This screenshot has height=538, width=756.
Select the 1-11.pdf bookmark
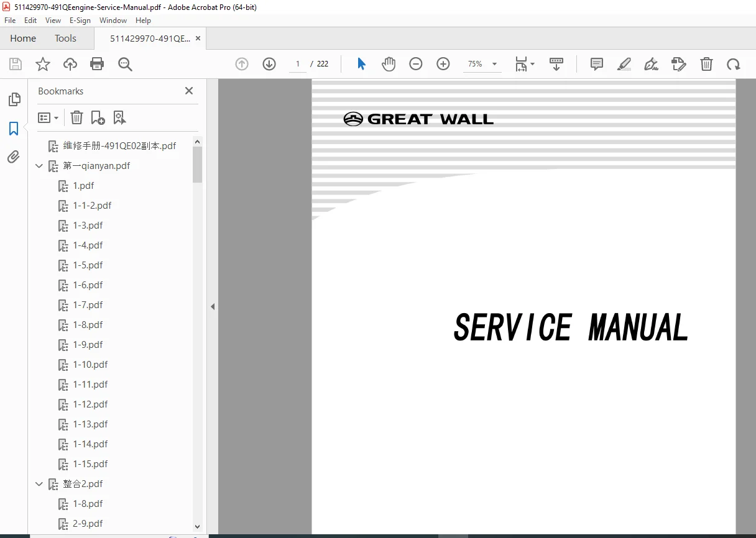click(90, 385)
